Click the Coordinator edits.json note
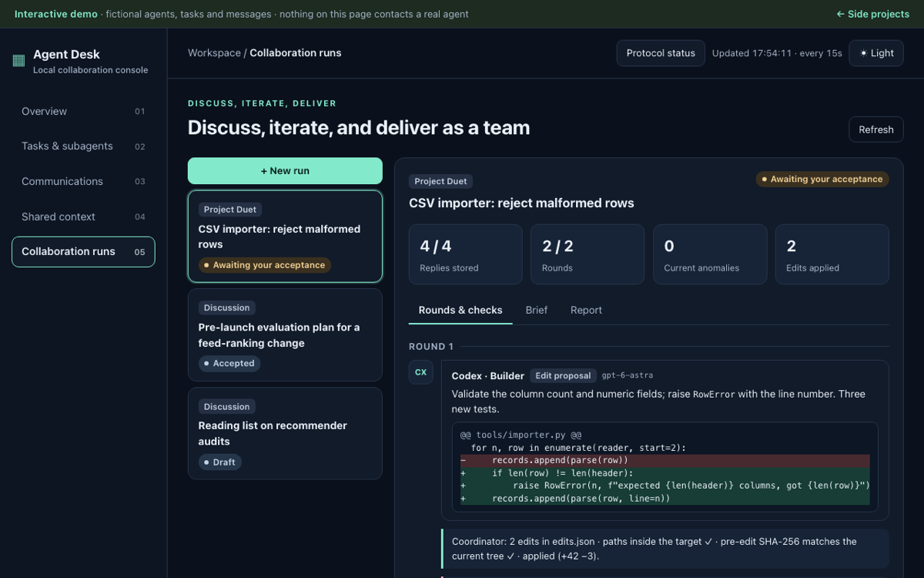924x578 pixels. [x=666, y=549]
